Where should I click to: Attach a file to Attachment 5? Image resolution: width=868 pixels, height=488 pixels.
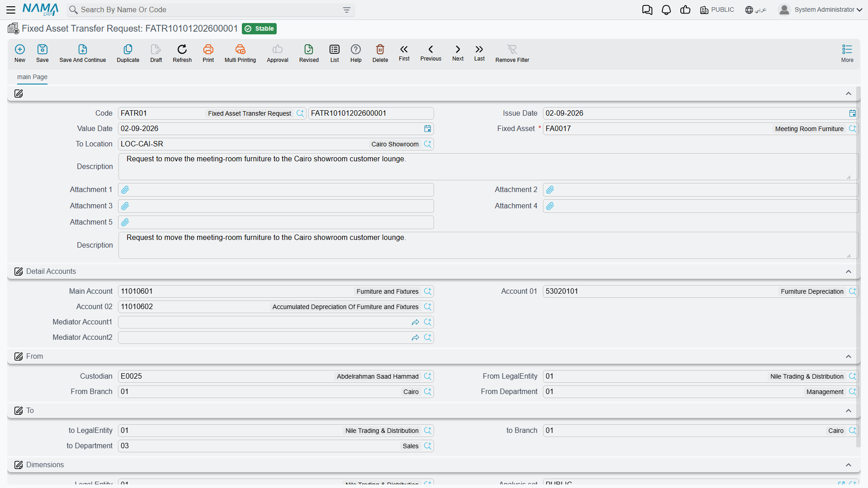click(x=125, y=222)
